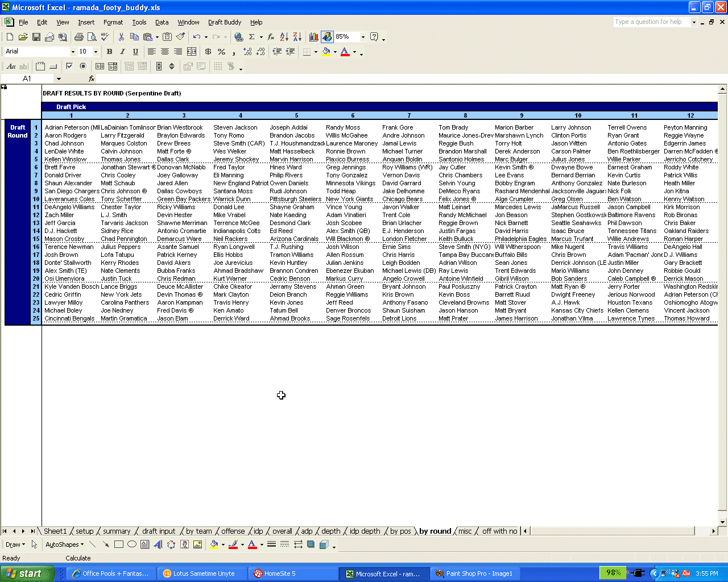Select the Option Button form control
The image size is (728, 582).
point(83,66)
